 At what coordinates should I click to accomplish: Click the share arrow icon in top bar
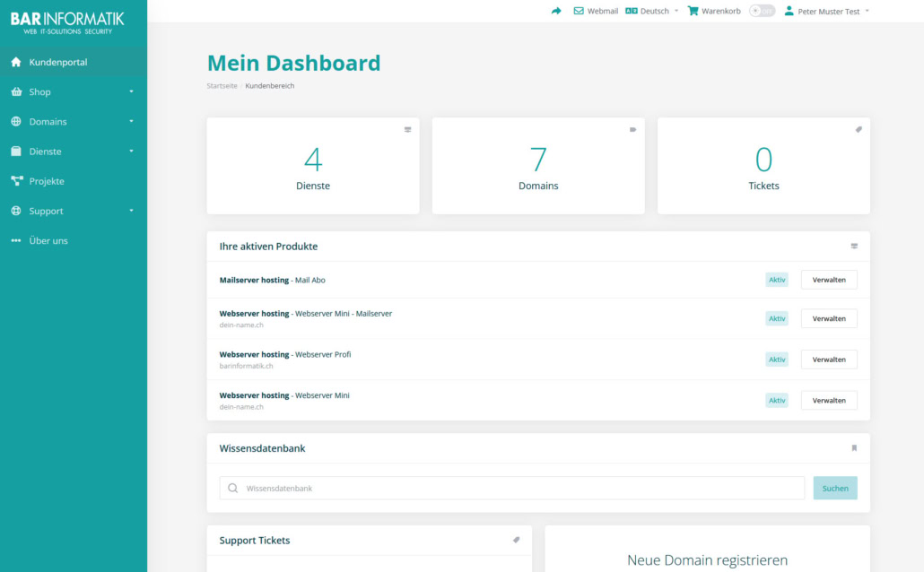[x=556, y=11]
